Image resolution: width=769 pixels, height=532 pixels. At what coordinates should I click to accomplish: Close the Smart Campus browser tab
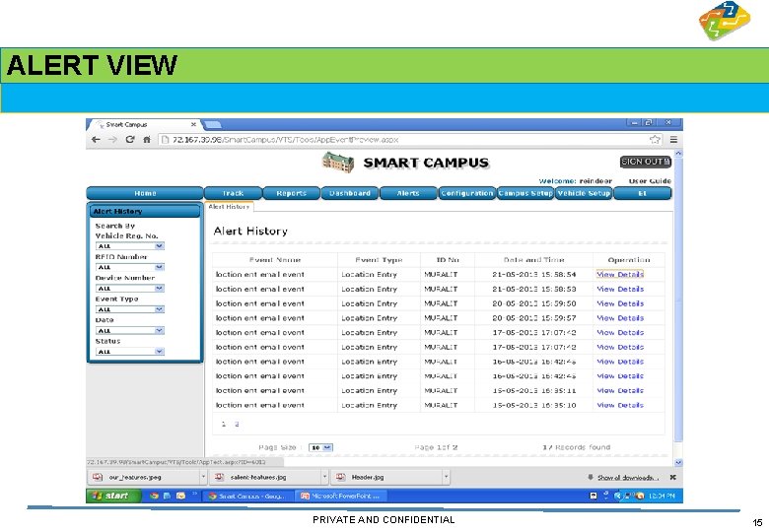tap(193, 124)
